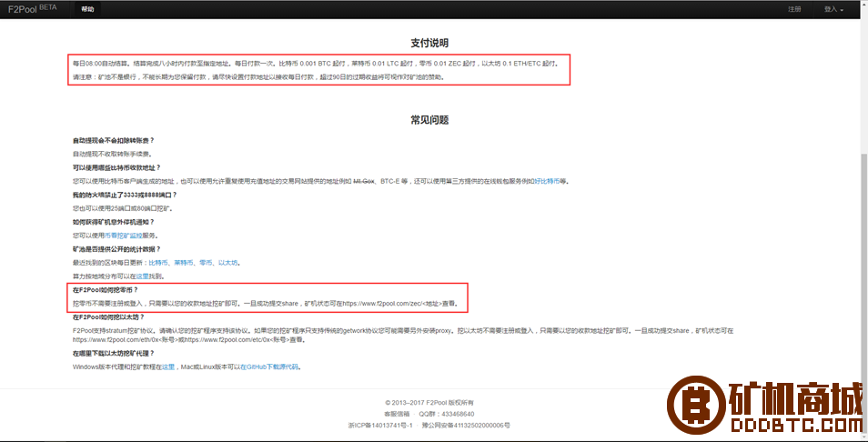Viewport: 868px width, 442px height.
Task: Click the QQ群：433468640 text
Action: [x=446, y=414]
